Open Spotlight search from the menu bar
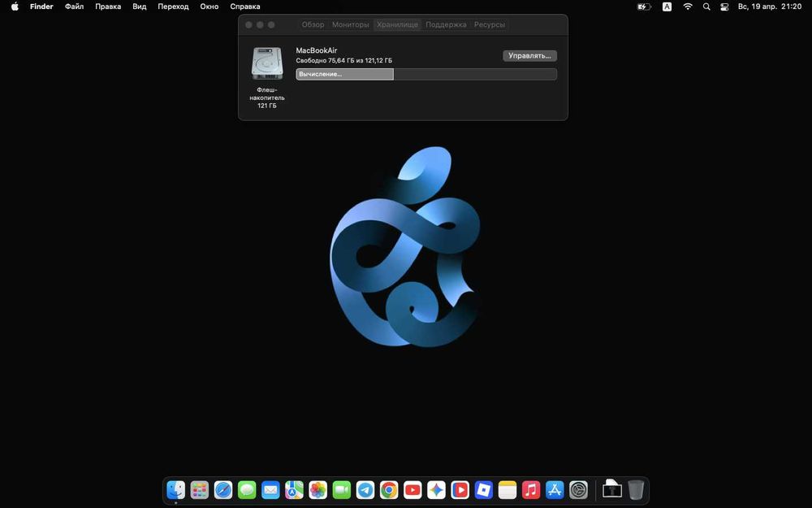This screenshot has width=812, height=508. tap(706, 7)
